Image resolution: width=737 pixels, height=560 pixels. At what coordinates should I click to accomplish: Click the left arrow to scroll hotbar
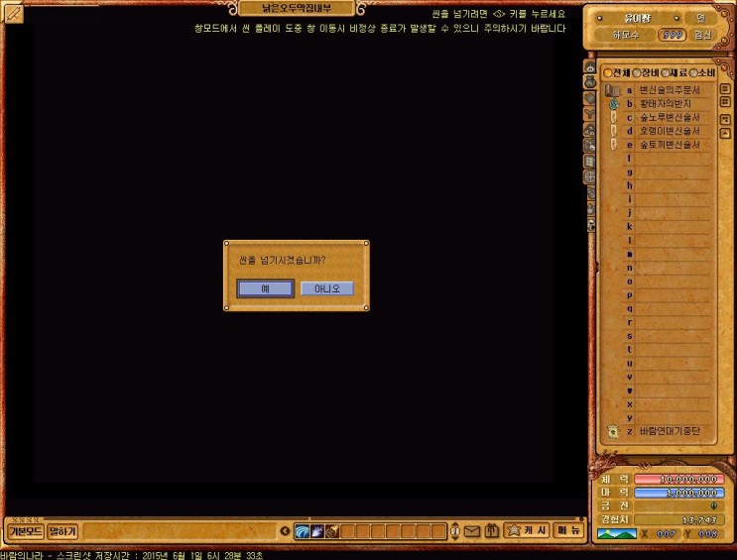[x=285, y=531]
